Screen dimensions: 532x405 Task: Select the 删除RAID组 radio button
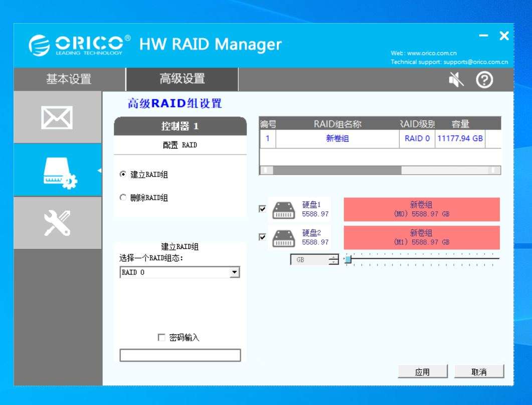coord(123,197)
